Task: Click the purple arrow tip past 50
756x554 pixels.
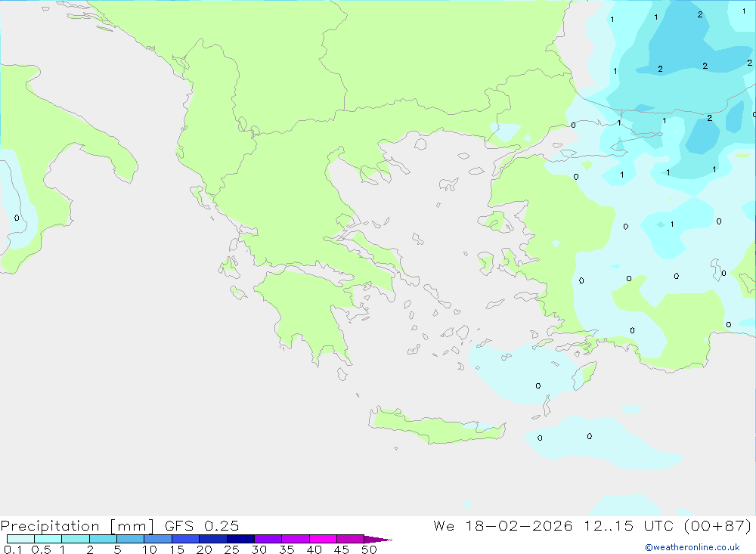Action: click(x=378, y=540)
